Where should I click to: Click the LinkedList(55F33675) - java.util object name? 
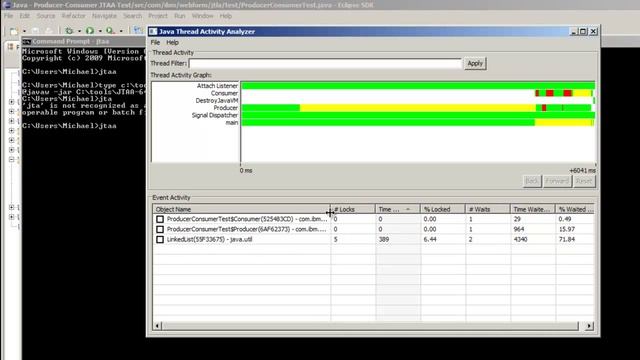pyautogui.click(x=209, y=240)
